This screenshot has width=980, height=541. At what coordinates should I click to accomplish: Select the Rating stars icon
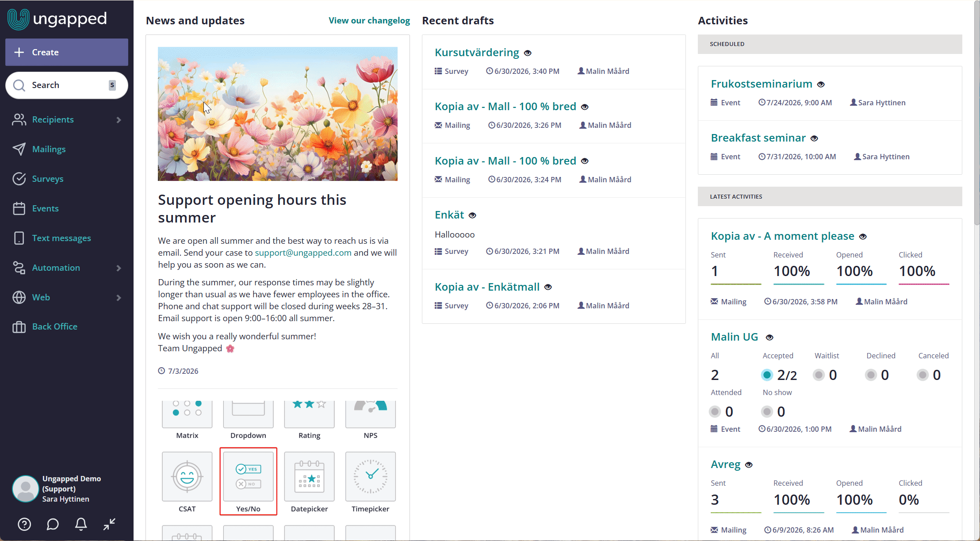[x=309, y=414]
